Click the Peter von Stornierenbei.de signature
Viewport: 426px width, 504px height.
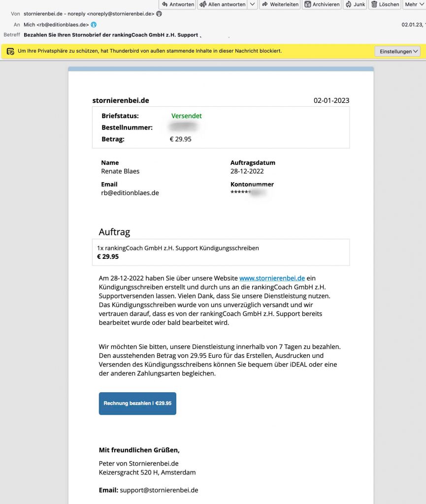(138, 464)
